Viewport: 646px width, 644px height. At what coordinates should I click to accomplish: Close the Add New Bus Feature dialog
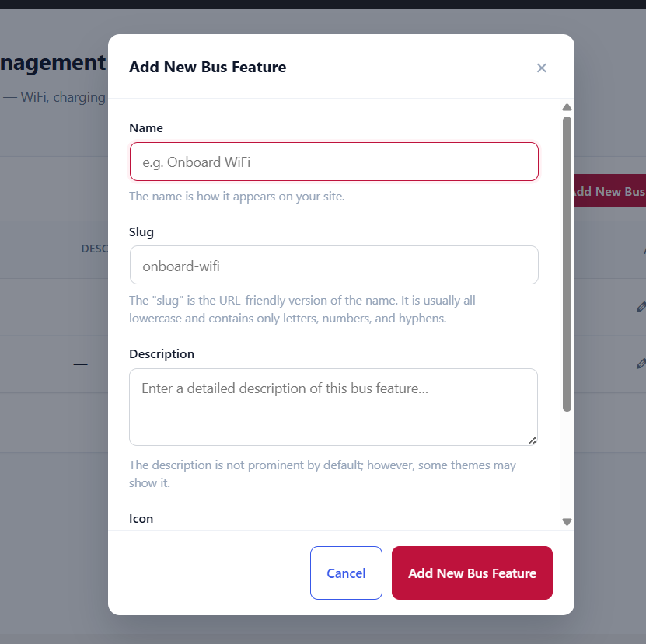click(x=541, y=68)
